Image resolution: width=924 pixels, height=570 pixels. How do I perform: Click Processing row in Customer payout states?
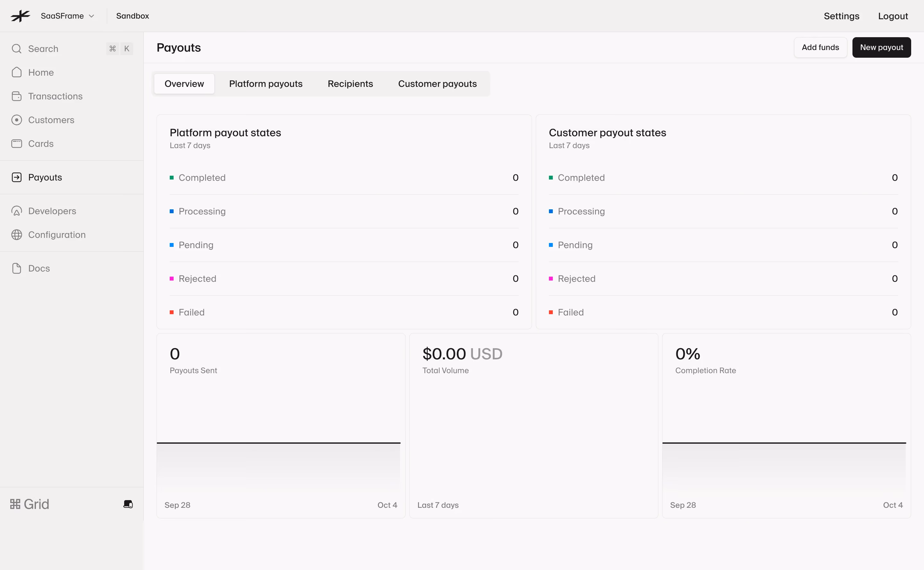(x=723, y=211)
